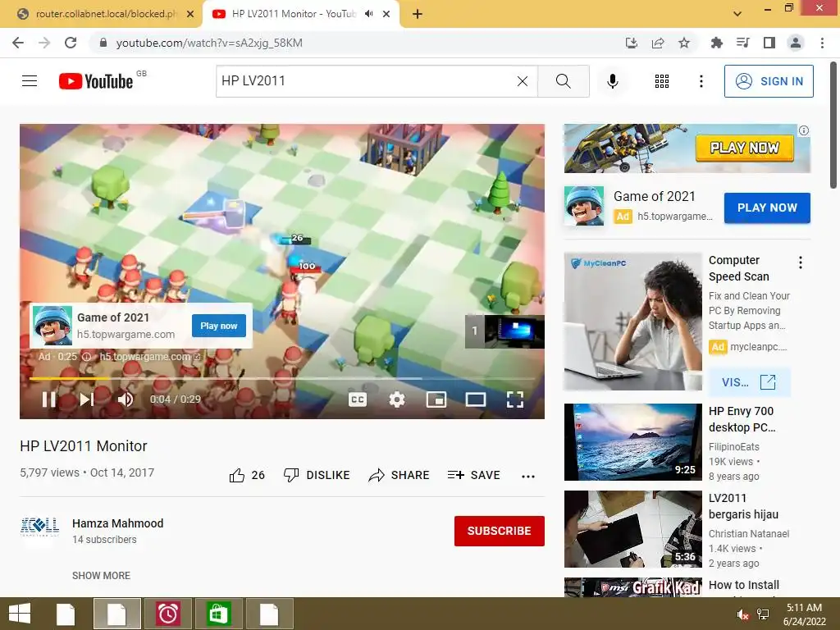
Task: Open the LV2011 bergaris hijau video
Action: point(632,529)
